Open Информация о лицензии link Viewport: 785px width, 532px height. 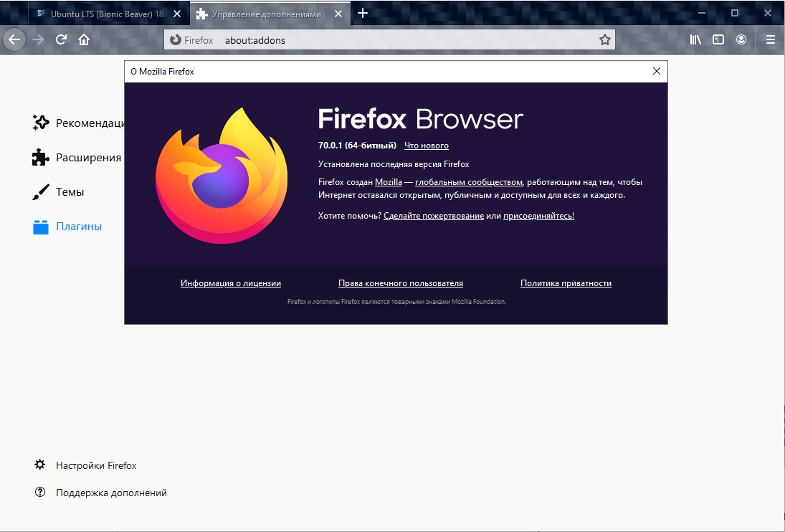coord(231,283)
